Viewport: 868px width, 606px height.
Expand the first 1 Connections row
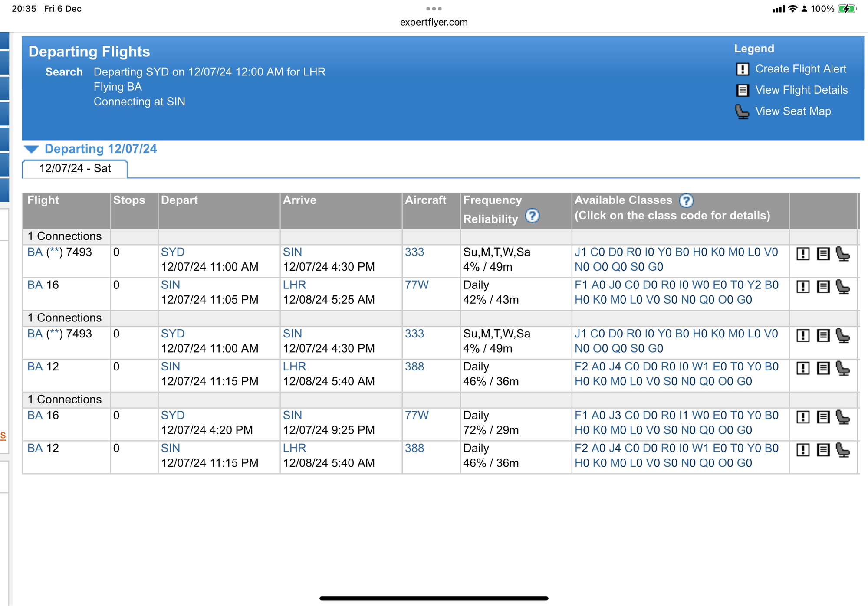point(65,236)
